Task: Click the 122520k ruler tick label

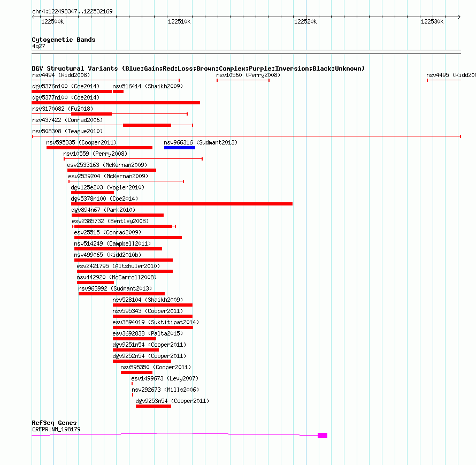Action: coord(306,21)
